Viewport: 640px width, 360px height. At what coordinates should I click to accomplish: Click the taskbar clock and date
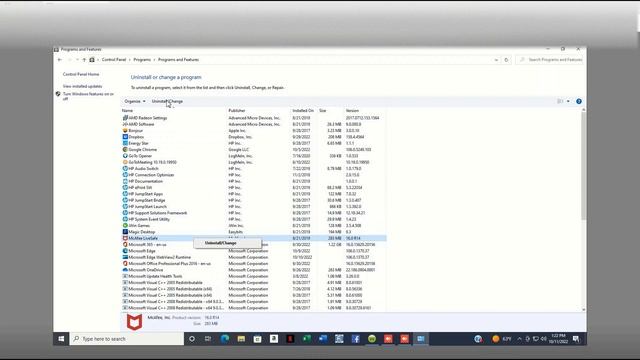pyautogui.click(x=558, y=339)
